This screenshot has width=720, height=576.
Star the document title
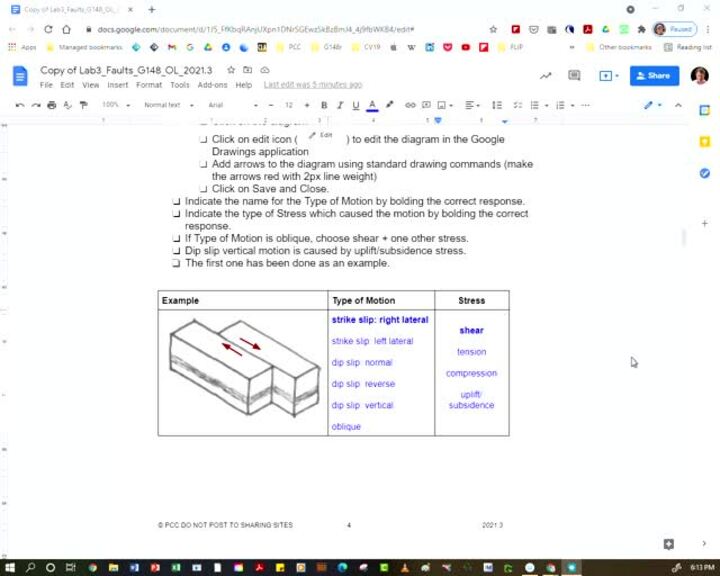231,70
